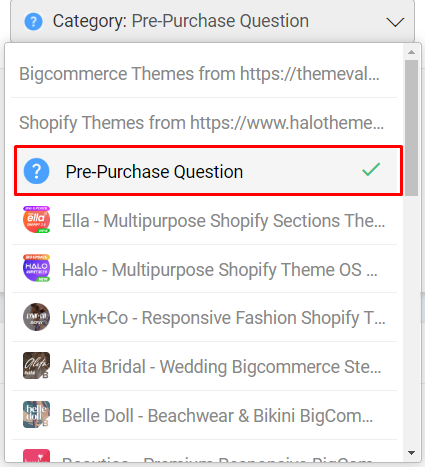Select Alita Bridal - Wedding Bigcommerce option
Image resolution: width=425 pixels, height=467 pixels.
[x=204, y=366]
